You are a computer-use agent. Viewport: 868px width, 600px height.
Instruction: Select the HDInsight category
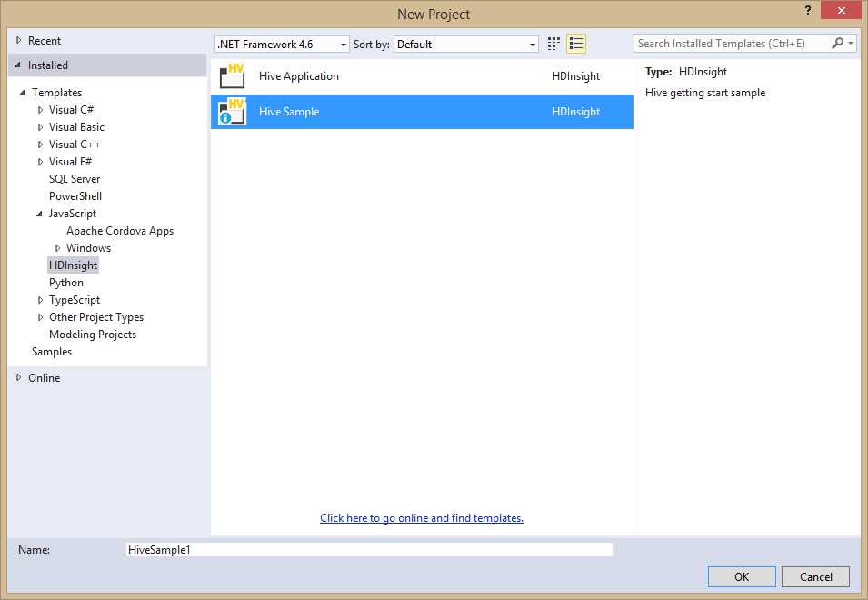pos(73,265)
